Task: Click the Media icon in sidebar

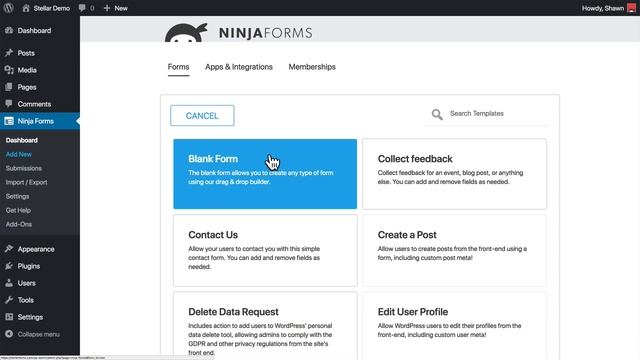Action: pyautogui.click(x=9, y=70)
